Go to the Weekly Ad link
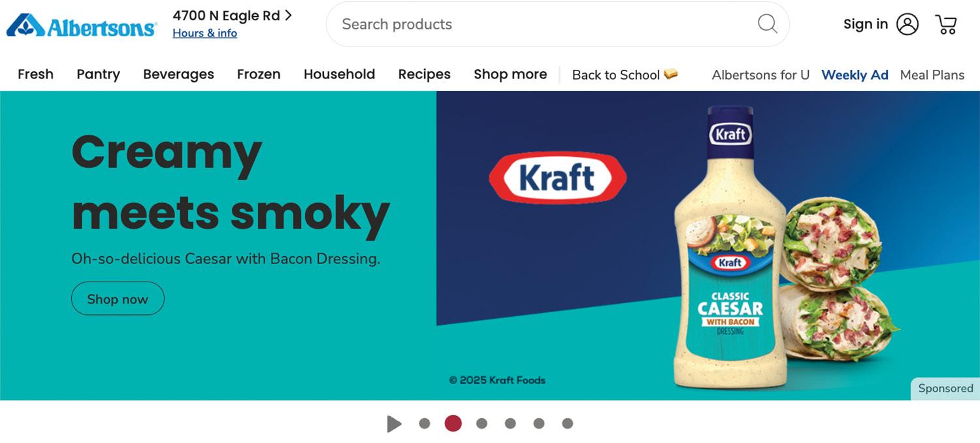Viewport: 980px width, 443px height. pyautogui.click(x=855, y=75)
